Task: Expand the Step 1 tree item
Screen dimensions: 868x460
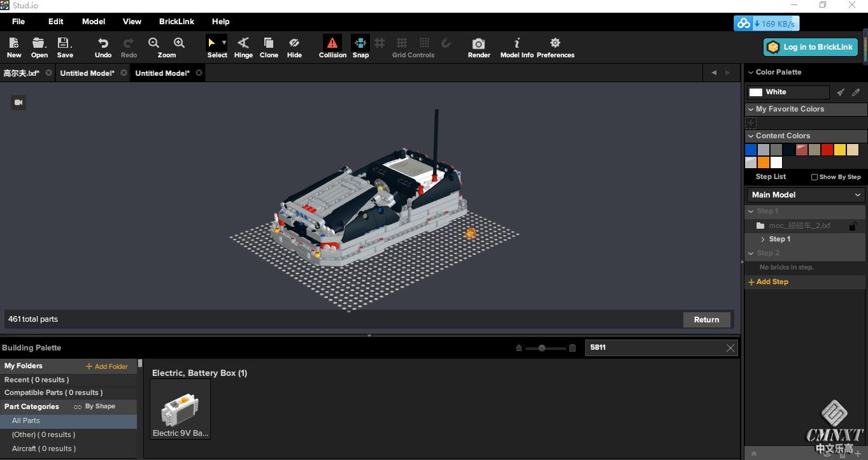Action: tap(763, 240)
